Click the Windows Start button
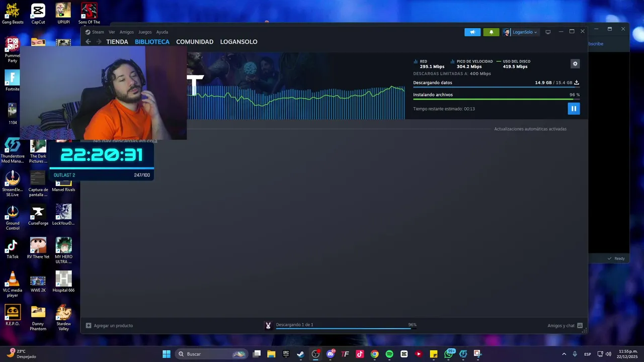Image resolution: width=644 pixels, height=362 pixels. click(167, 354)
